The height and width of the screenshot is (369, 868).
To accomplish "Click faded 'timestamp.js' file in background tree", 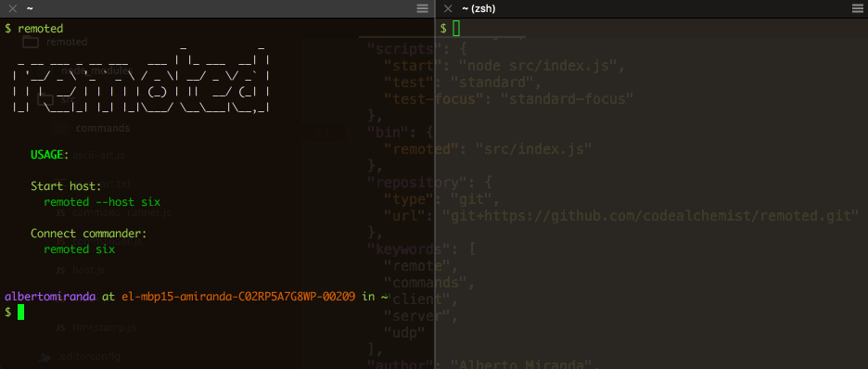I will point(104,327).
